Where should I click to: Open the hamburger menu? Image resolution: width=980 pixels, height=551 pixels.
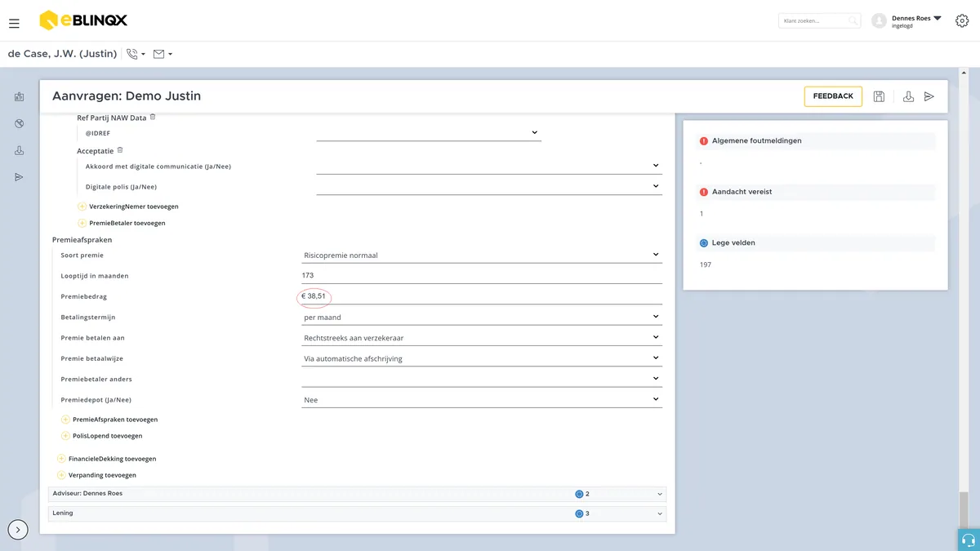[x=14, y=24]
